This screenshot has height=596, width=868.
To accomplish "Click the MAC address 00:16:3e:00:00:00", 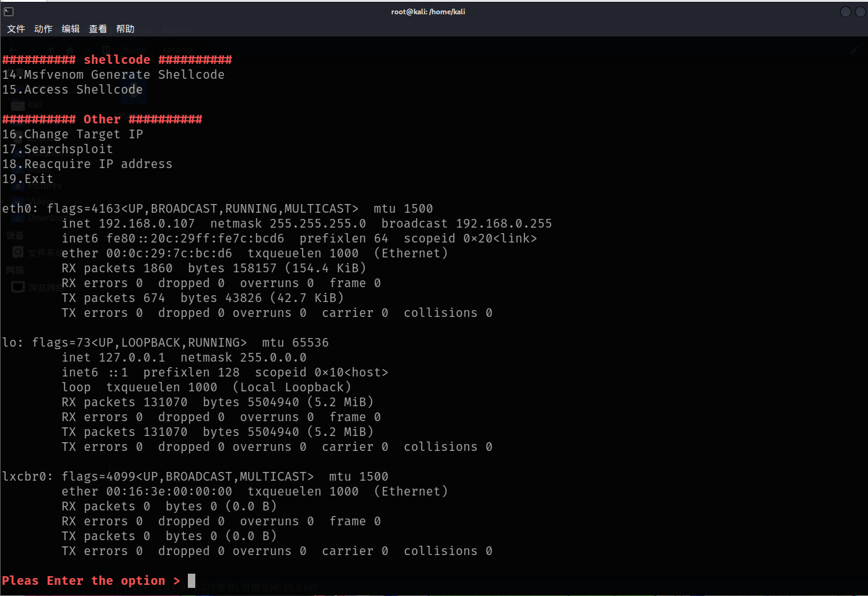I will 169,491.
